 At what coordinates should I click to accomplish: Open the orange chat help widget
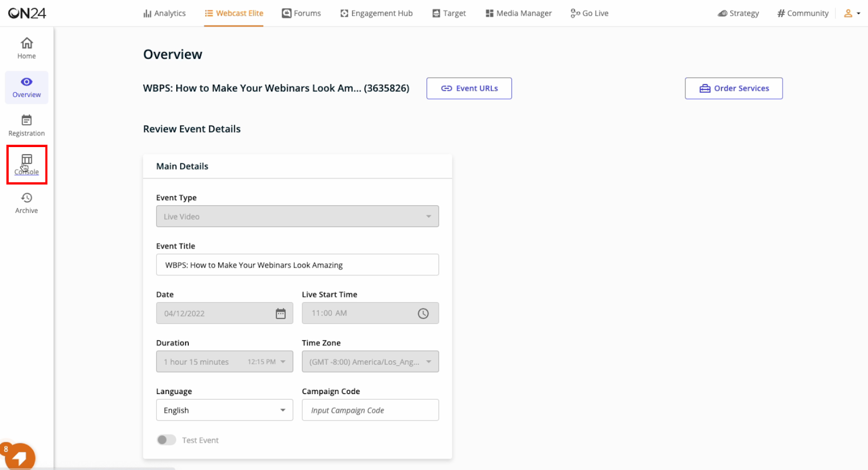[x=20, y=457]
